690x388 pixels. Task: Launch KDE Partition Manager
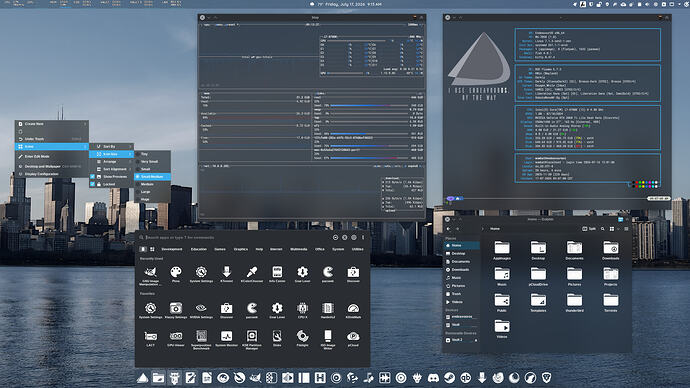point(252,340)
